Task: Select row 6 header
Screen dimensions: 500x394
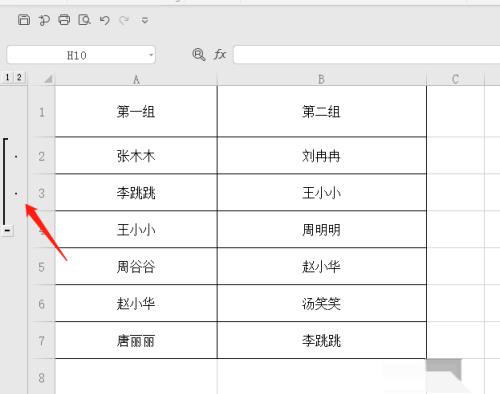Action: 42,304
